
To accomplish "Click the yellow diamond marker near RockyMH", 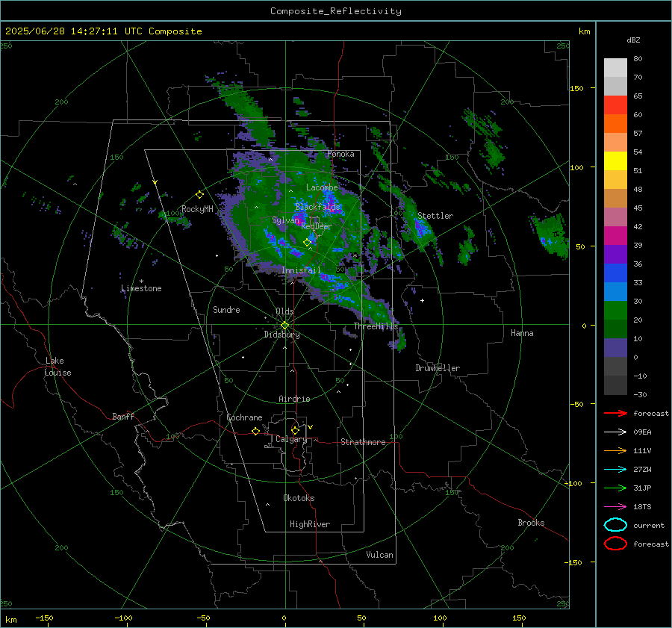I will pyautogui.click(x=199, y=195).
